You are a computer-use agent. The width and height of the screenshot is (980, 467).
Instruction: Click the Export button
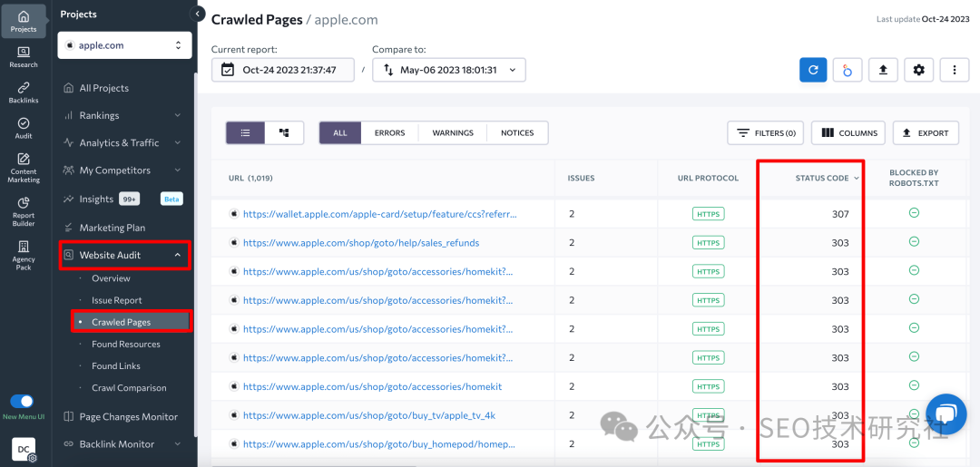click(926, 133)
